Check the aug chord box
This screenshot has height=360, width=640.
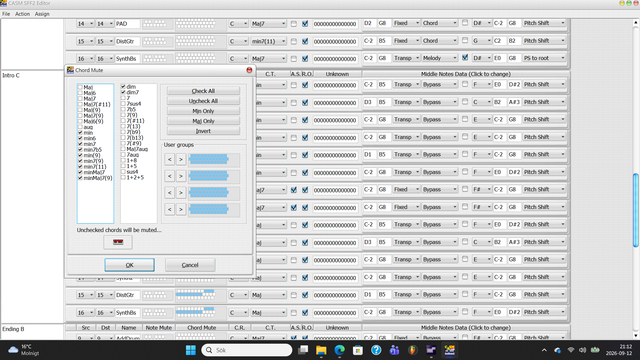pos(80,127)
